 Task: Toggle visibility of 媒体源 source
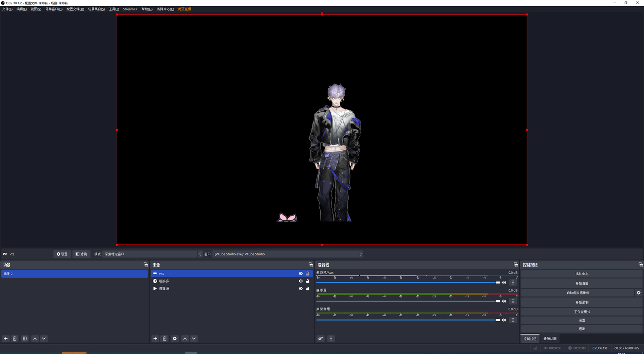point(301,289)
